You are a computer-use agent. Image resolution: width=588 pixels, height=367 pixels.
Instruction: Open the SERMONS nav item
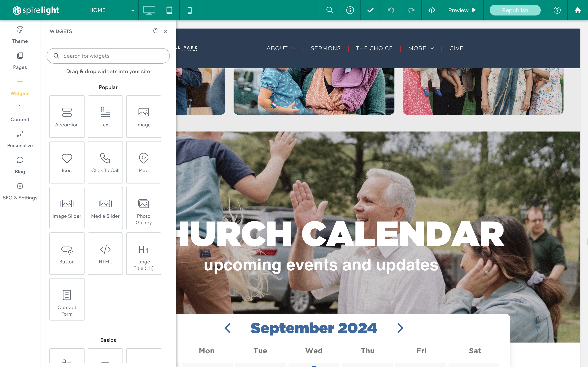[326, 48]
